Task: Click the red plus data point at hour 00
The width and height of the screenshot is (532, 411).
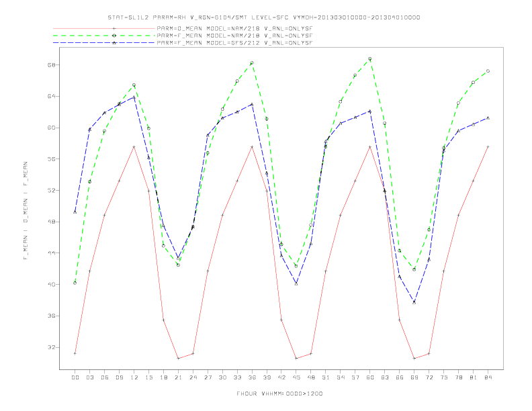Action: click(75, 353)
